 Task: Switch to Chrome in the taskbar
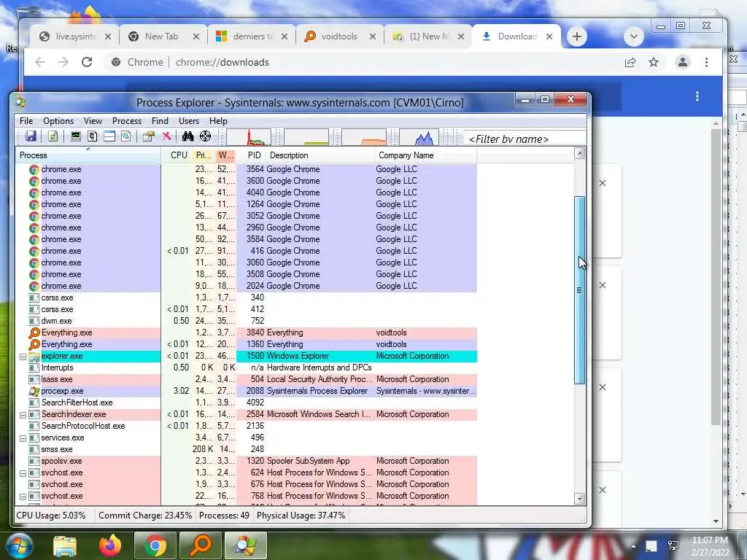point(155,545)
